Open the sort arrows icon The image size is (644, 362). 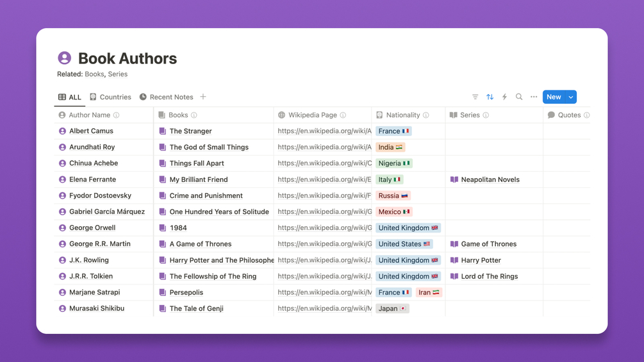coord(490,97)
